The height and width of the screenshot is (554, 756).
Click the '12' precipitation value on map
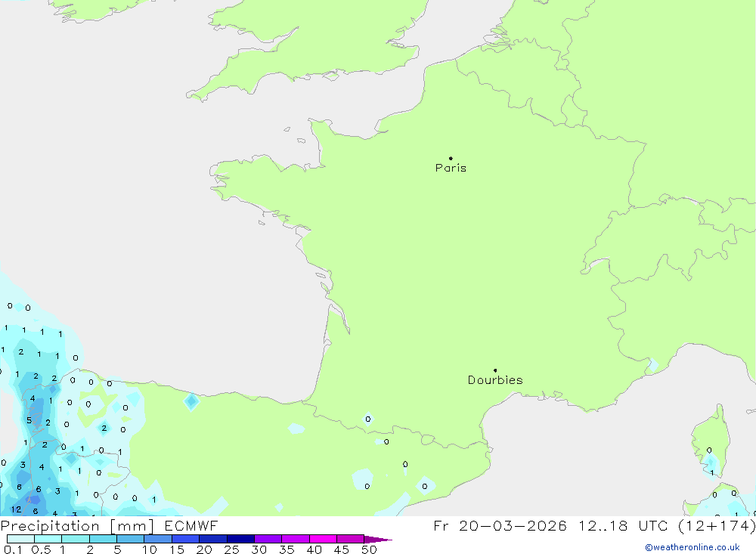click(16, 509)
